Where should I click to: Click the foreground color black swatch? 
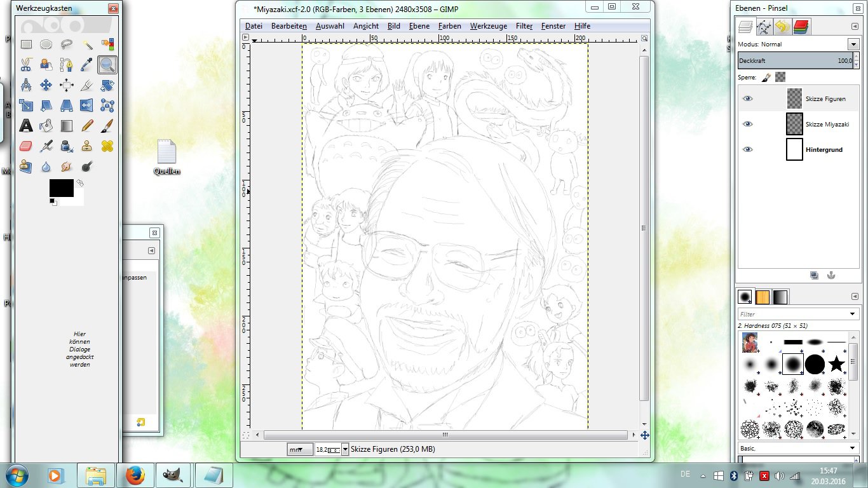pyautogui.click(x=62, y=188)
